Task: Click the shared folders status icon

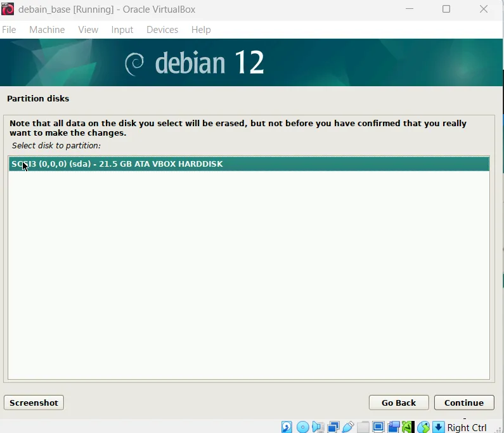Action: 363,427
